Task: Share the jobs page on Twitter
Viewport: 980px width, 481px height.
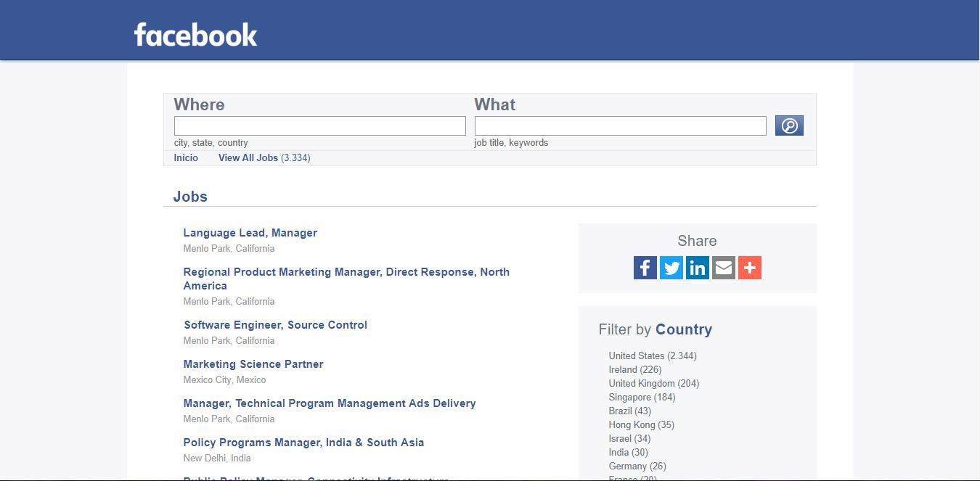Action: click(671, 268)
